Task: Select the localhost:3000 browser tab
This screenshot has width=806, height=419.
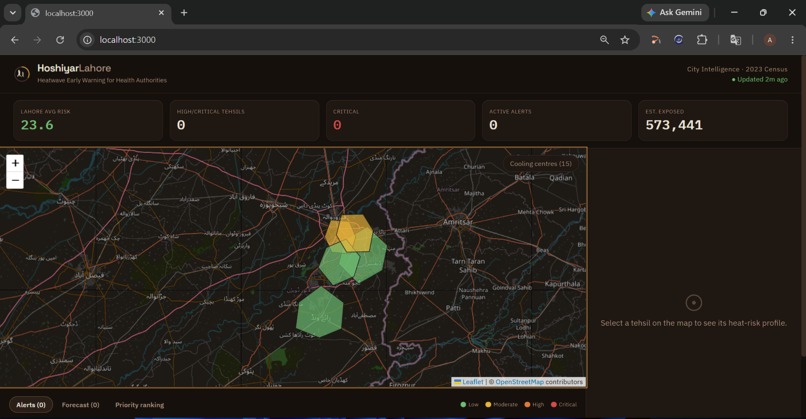Action: (x=98, y=13)
